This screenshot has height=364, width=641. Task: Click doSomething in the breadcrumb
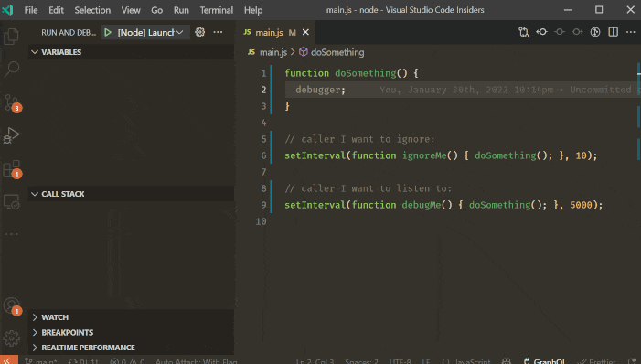(337, 52)
